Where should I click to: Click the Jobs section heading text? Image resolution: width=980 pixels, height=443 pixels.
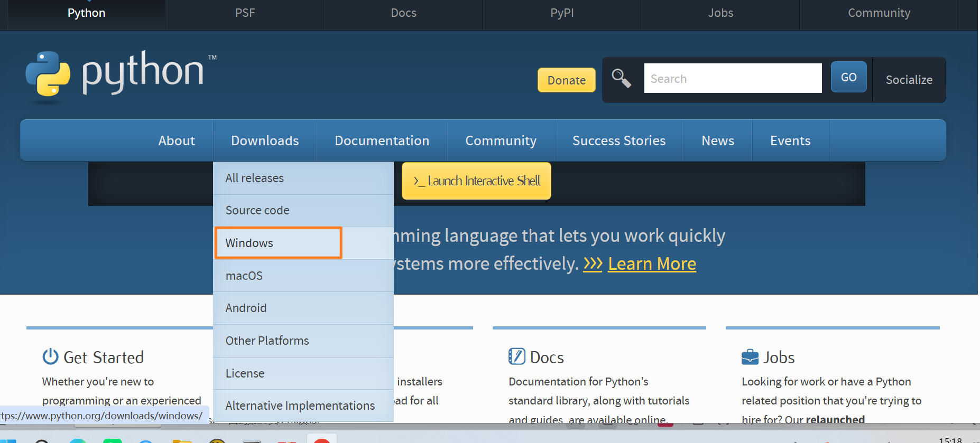coord(779,357)
